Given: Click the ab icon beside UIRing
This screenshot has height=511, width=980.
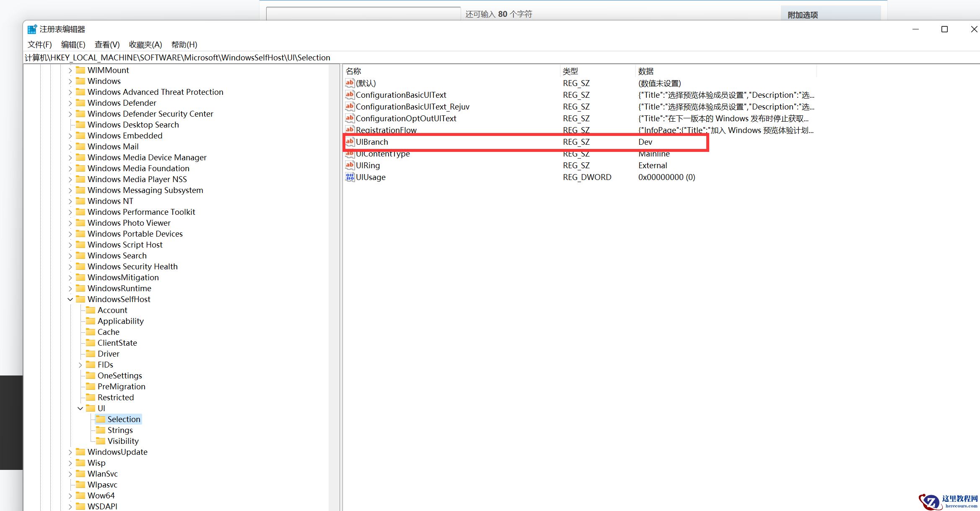Looking at the screenshot, I should (349, 165).
